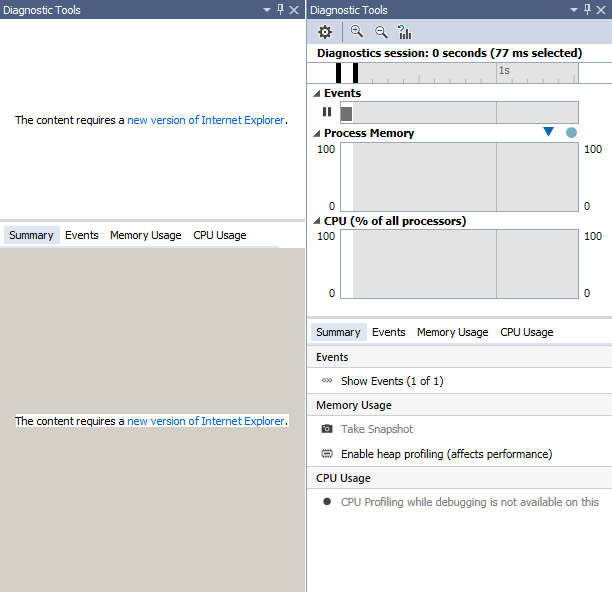Screen dimensions: 612x592
Task: Click the timeline ruler at 1s mark
Action: 503,72
